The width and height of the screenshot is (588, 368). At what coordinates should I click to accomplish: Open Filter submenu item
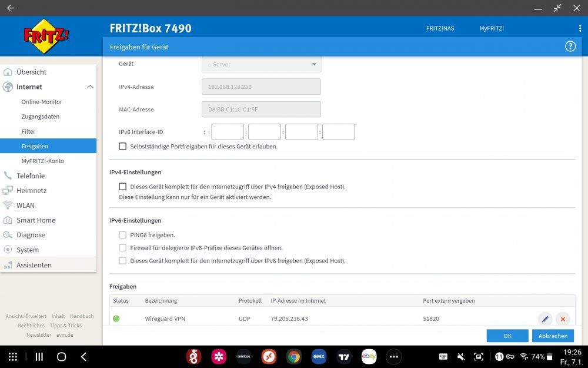pos(28,131)
